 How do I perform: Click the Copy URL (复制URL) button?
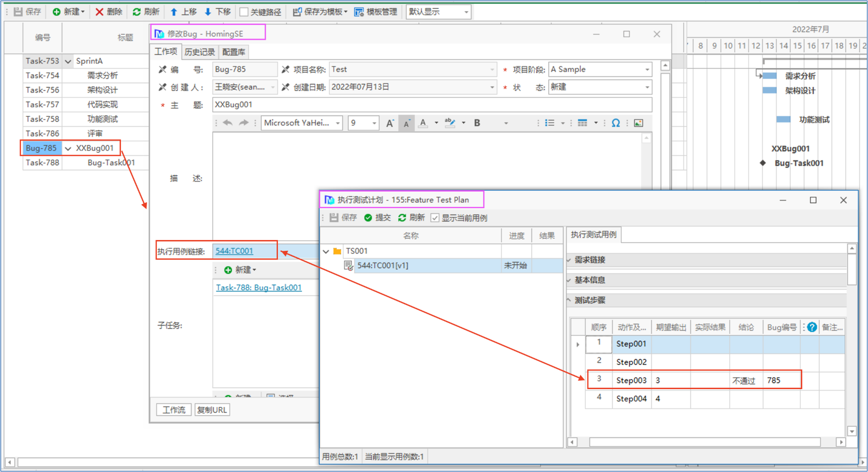point(212,410)
